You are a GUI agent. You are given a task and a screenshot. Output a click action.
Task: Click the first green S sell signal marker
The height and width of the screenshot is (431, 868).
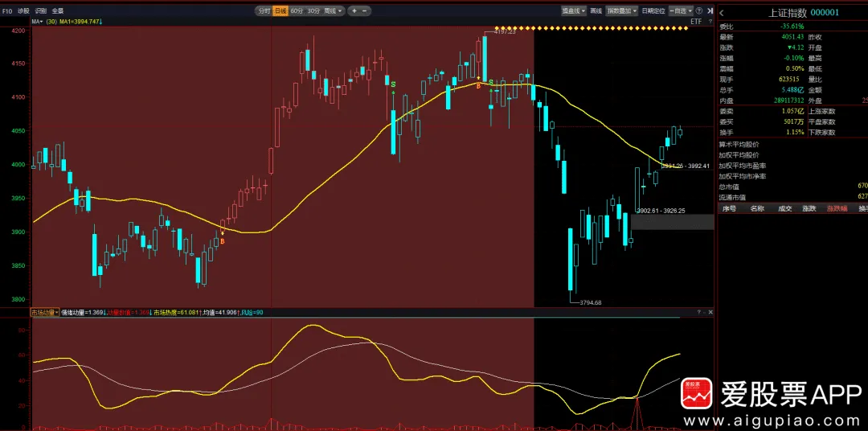393,84
